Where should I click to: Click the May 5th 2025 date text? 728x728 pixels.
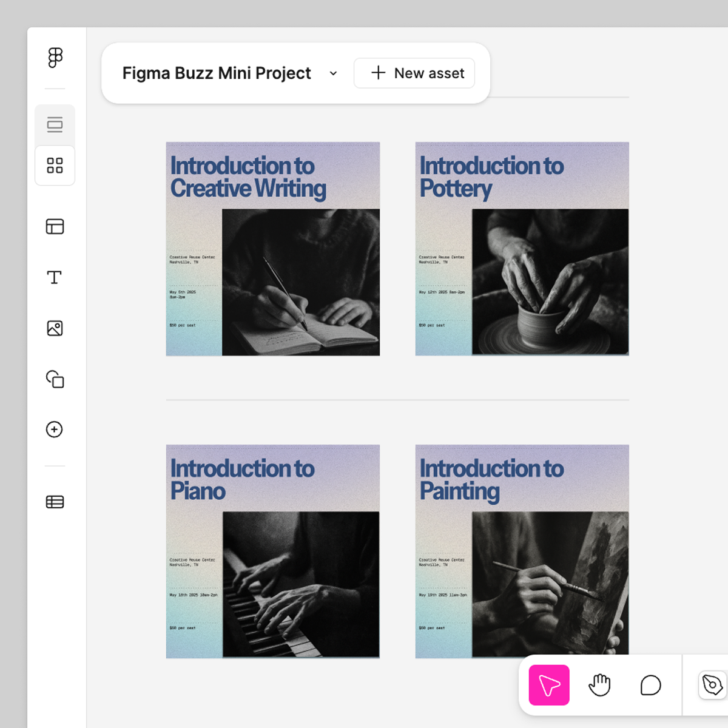pyautogui.click(x=183, y=294)
